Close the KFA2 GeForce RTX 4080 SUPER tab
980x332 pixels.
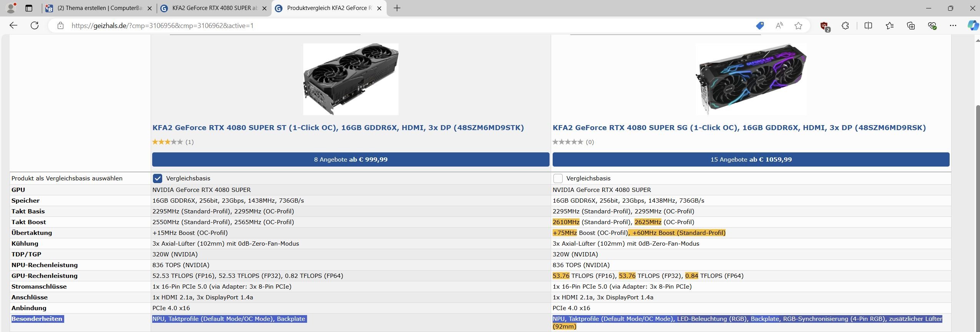[264, 8]
